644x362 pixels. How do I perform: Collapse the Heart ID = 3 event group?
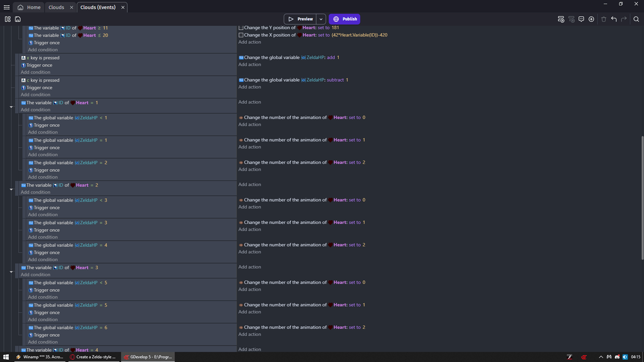coord(11,271)
